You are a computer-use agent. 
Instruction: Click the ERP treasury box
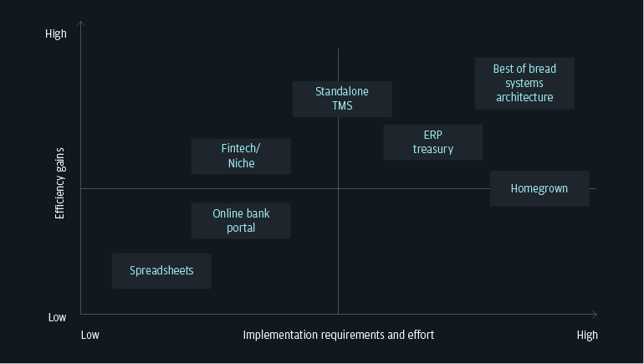point(432,142)
